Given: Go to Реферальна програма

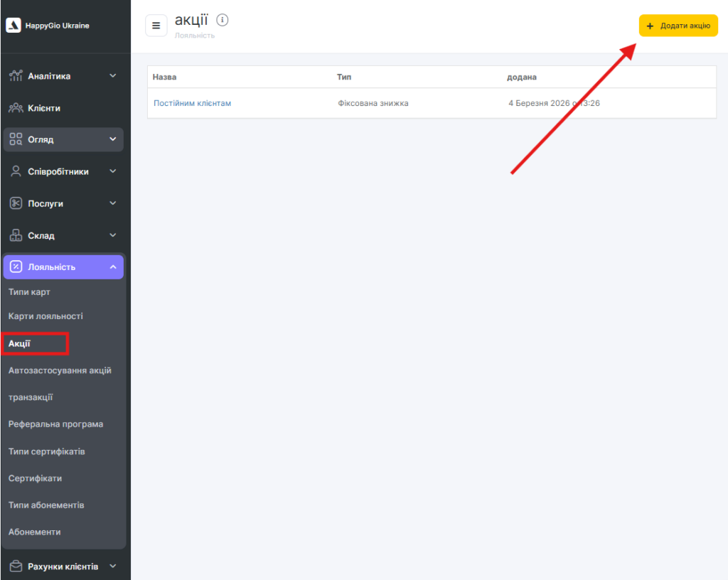Looking at the screenshot, I should [x=55, y=424].
